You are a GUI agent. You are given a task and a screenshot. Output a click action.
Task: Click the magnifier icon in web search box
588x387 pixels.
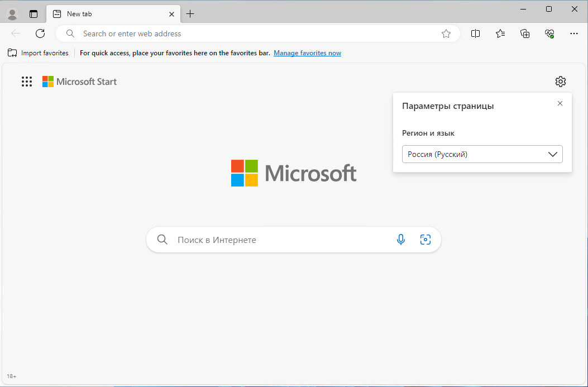162,240
